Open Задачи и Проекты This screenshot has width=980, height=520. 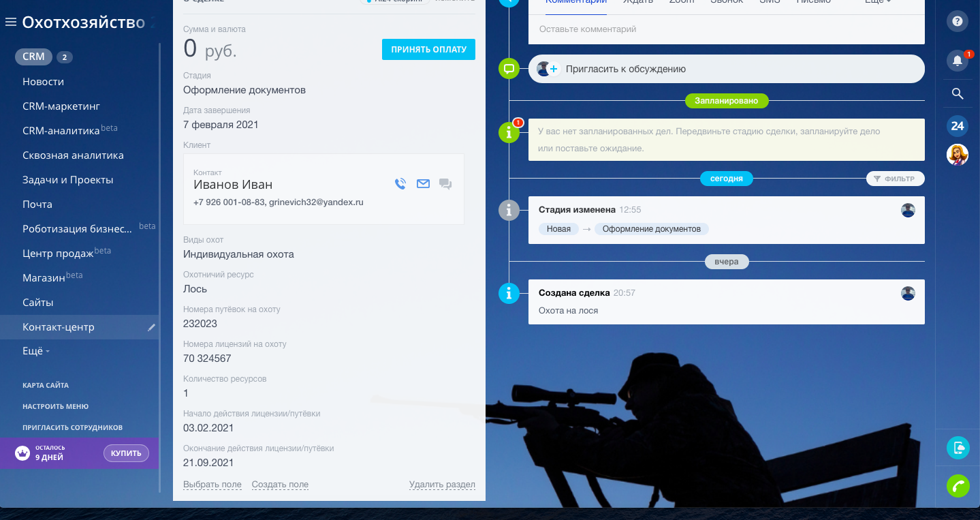[x=67, y=180]
